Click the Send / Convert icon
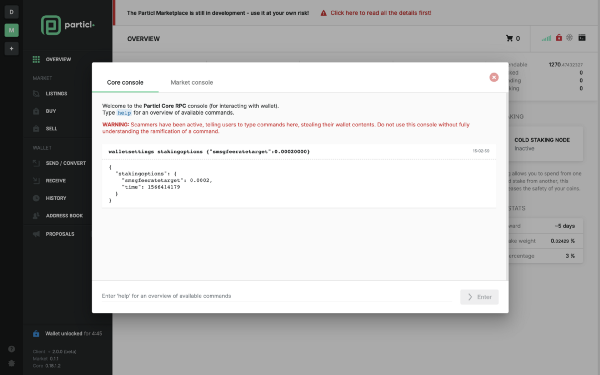This screenshot has width=600, height=375. [x=36, y=163]
